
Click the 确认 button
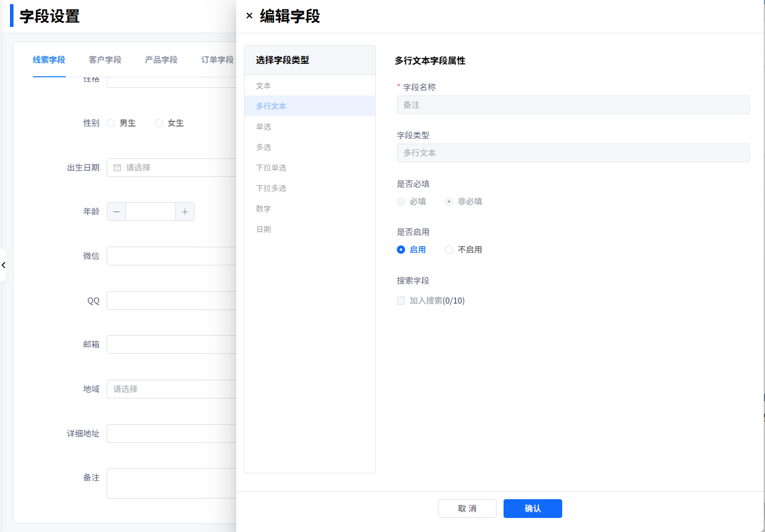click(532, 509)
